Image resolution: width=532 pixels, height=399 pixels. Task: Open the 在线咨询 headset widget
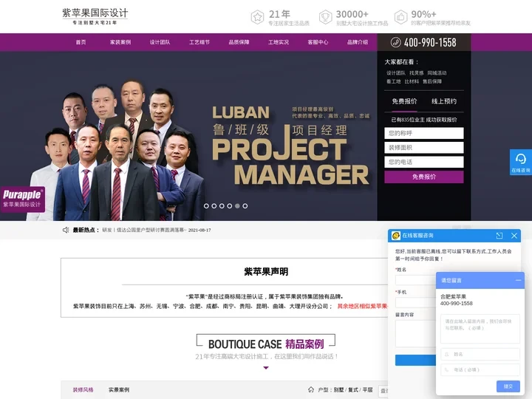tap(521, 162)
